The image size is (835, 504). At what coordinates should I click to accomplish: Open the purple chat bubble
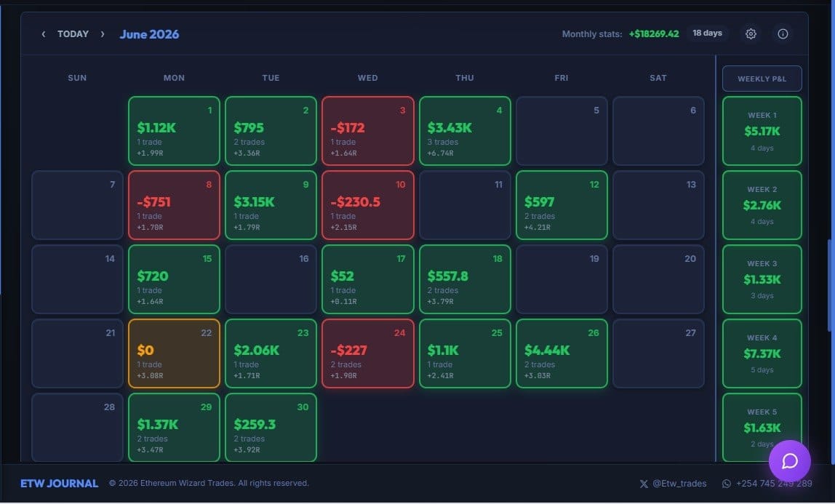coord(790,461)
